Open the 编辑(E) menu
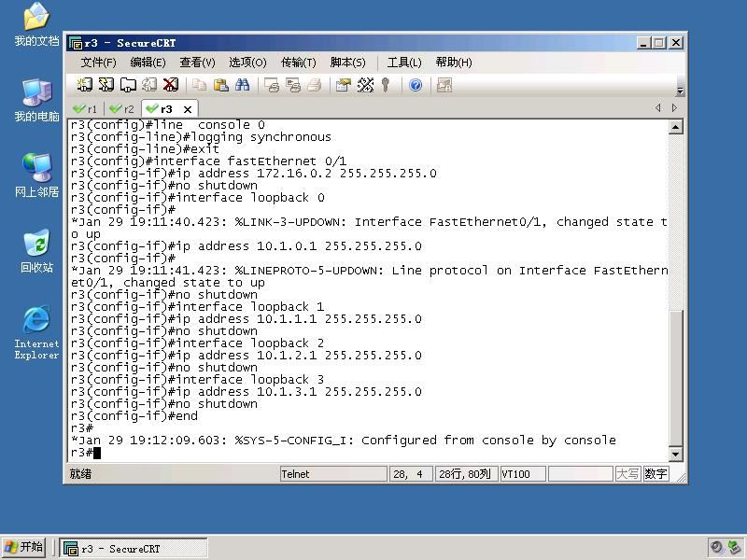 pos(148,63)
